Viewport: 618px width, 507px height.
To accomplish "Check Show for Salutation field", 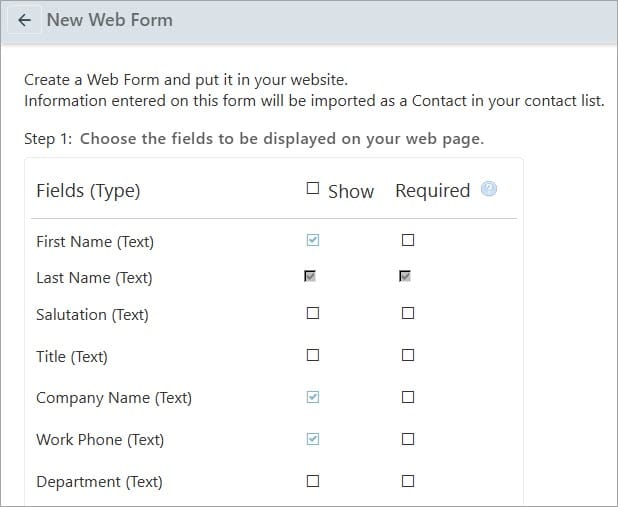I will click(x=313, y=313).
